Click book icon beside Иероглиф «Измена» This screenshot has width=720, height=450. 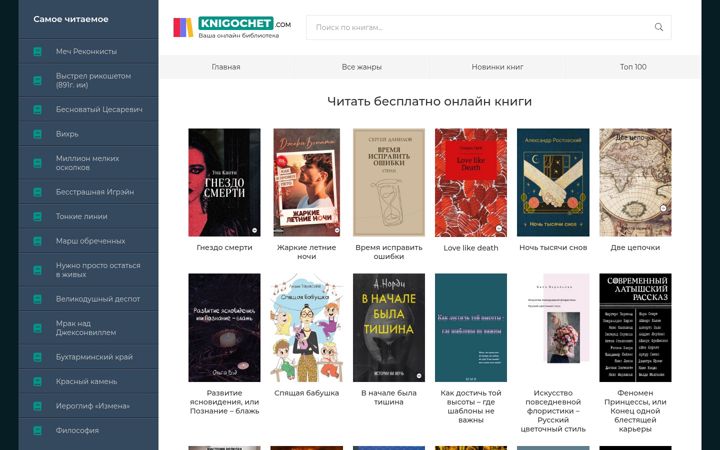pos(38,406)
